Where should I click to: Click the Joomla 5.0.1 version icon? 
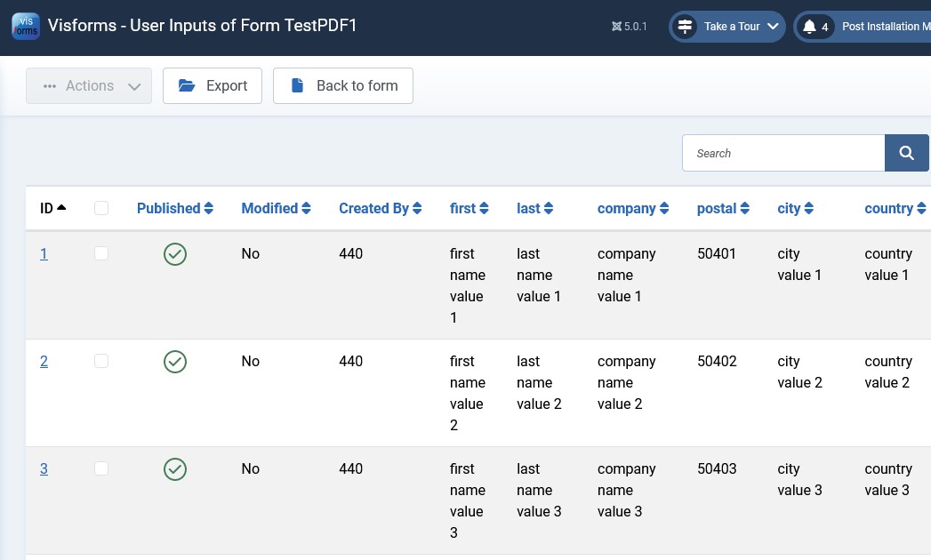pyautogui.click(x=617, y=26)
